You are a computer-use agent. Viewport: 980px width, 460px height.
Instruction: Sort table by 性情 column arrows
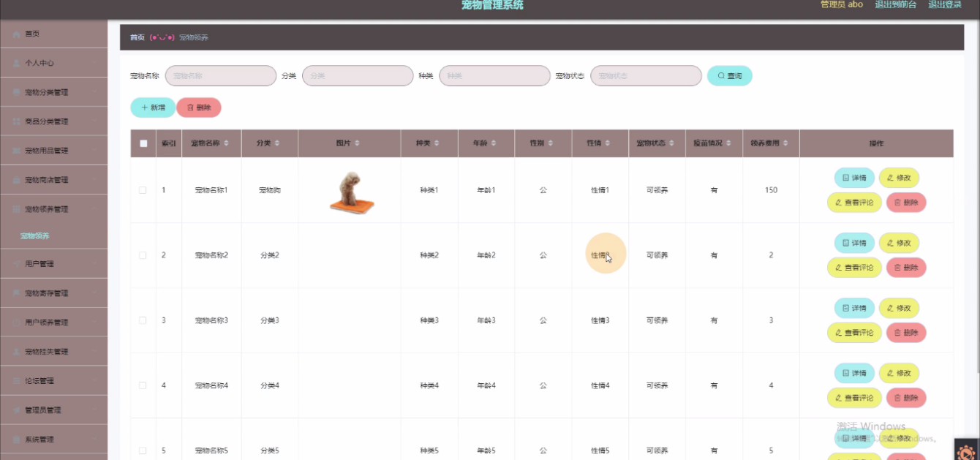click(x=608, y=143)
